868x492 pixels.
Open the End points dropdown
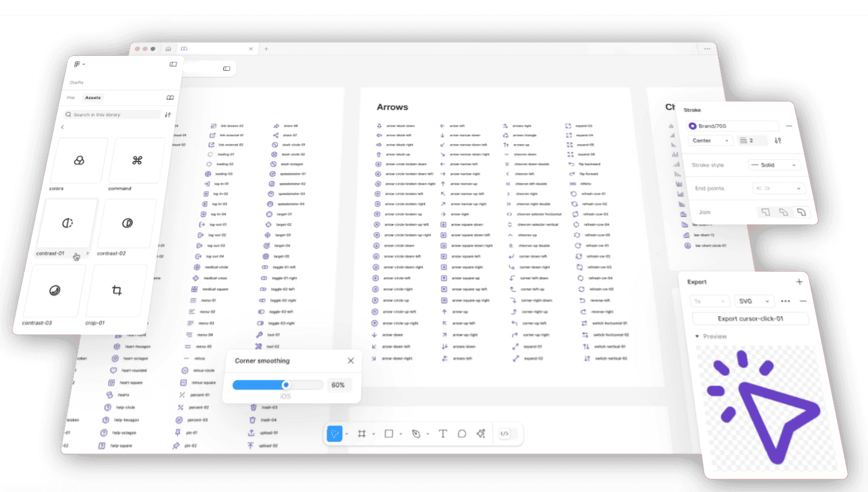778,188
